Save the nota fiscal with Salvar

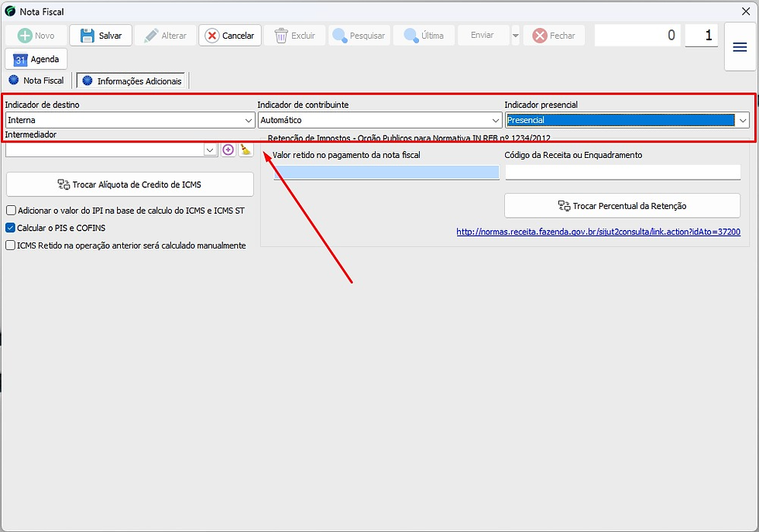point(101,36)
